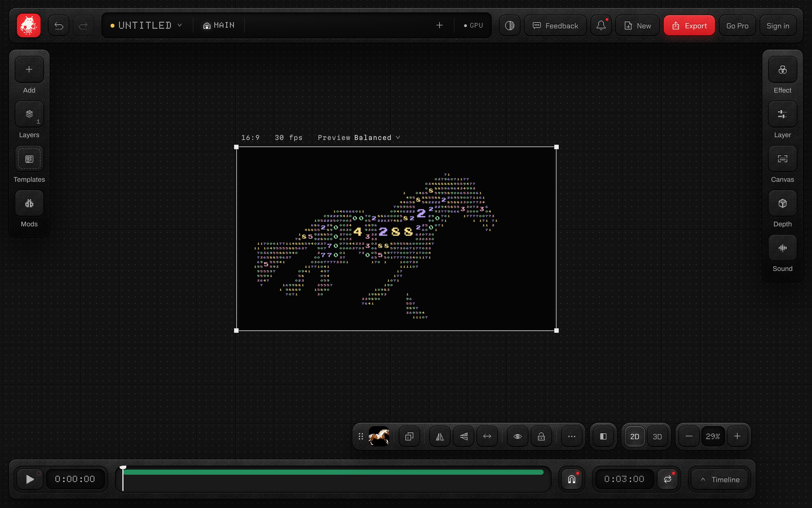Open the Effect panel
Screen dimensions: 812x508
(x=782, y=70)
